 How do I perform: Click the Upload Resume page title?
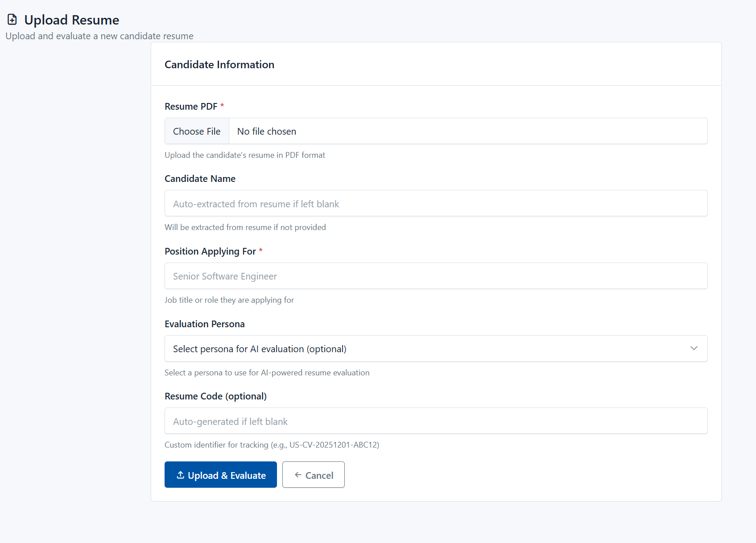click(x=71, y=20)
